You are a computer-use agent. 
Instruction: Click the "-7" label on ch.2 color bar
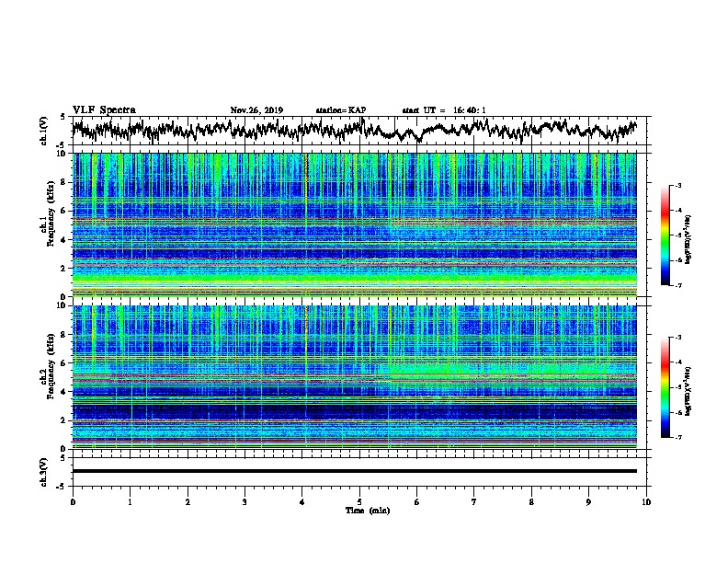coord(677,438)
